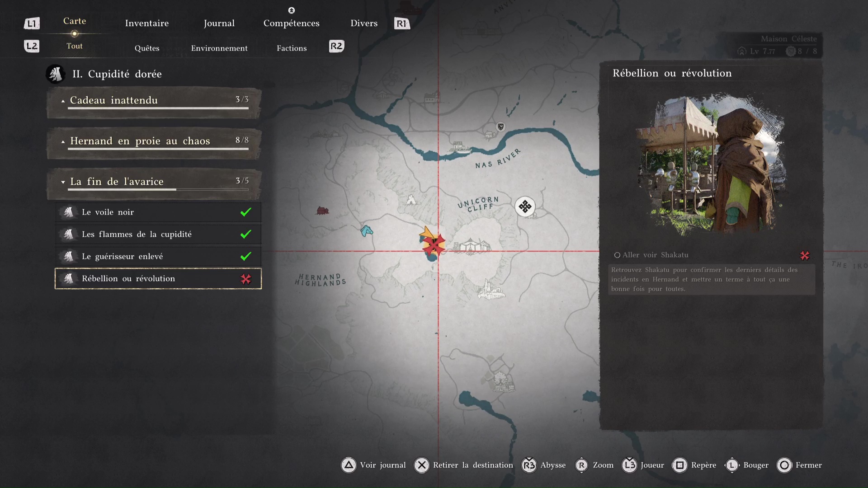The image size is (868, 488).
Task: Switch to the Inventaire tab
Action: [x=147, y=23]
